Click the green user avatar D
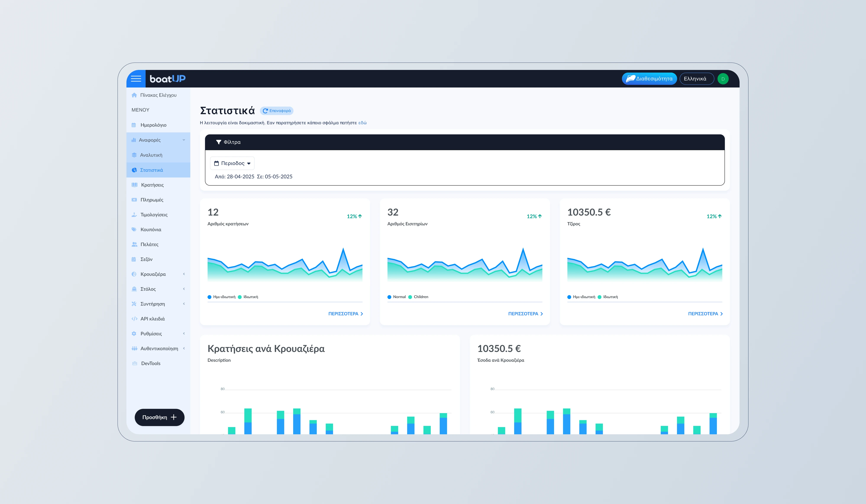Viewport: 866px width, 504px height. pos(723,79)
